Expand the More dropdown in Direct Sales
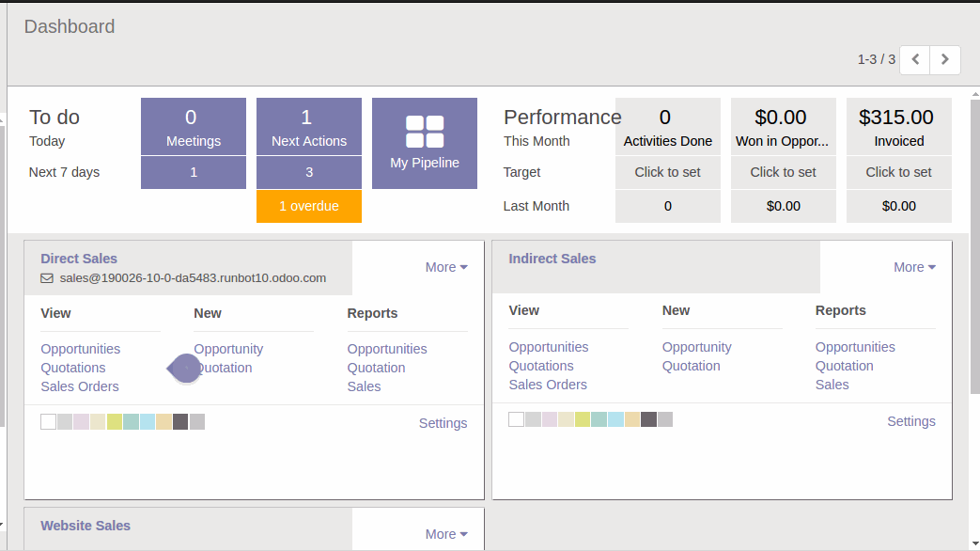Viewport: 980px width, 551px height. 446,267
